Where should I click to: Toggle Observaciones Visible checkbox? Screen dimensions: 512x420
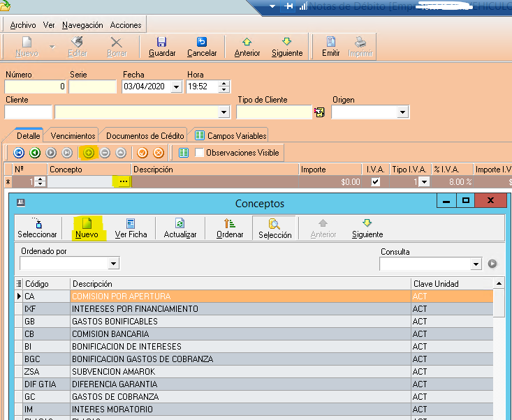tap(200, 153)
